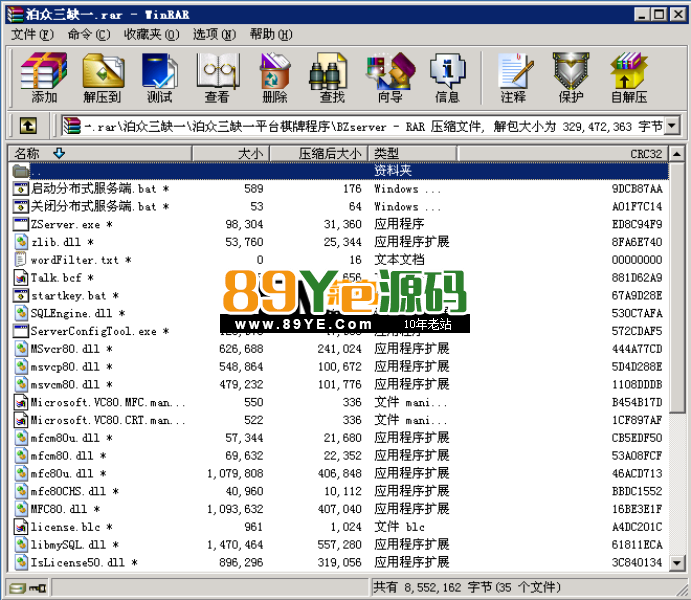Image resolution: width=691 pixels, height=600 pixels.
Task: Click icon of ServerConfigTool.exe file
Action: (21, 331)
